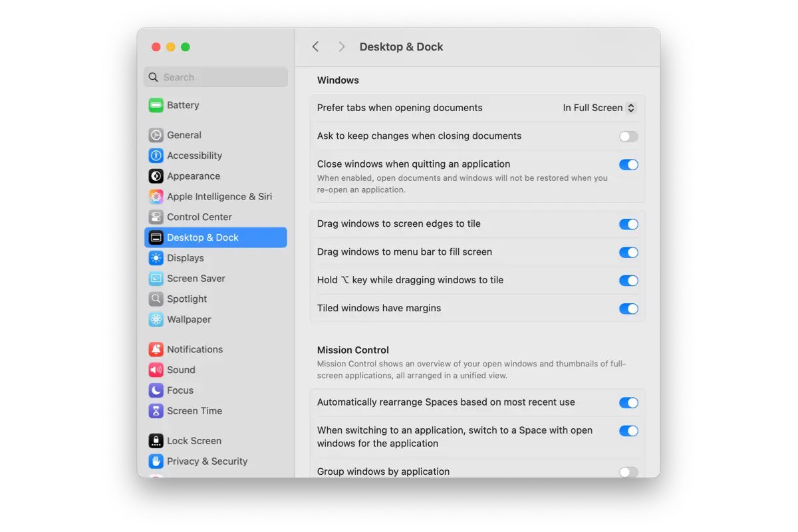This screenshot has height=532, width=798.
Task: Open the Focus moon icon
Action: coord(156,390)
